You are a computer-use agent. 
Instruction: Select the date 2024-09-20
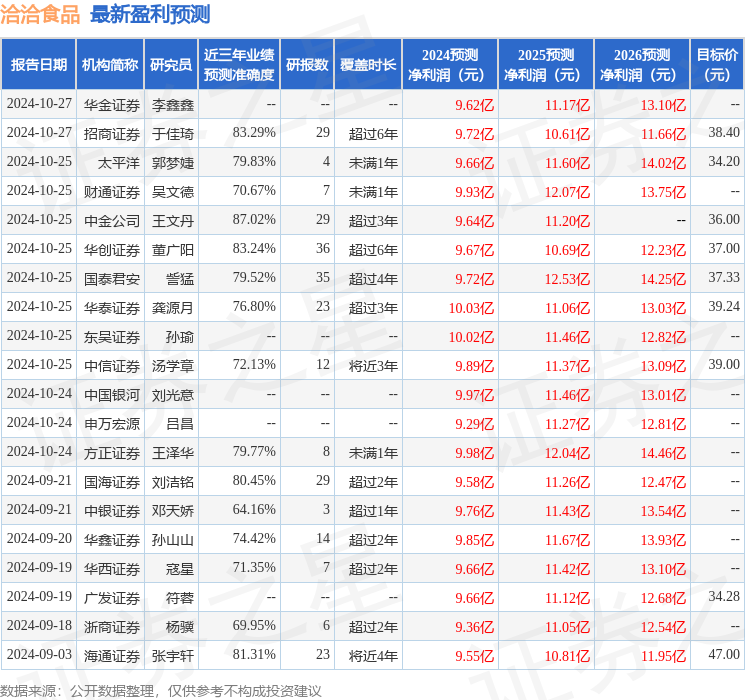(x=39, y=538)
